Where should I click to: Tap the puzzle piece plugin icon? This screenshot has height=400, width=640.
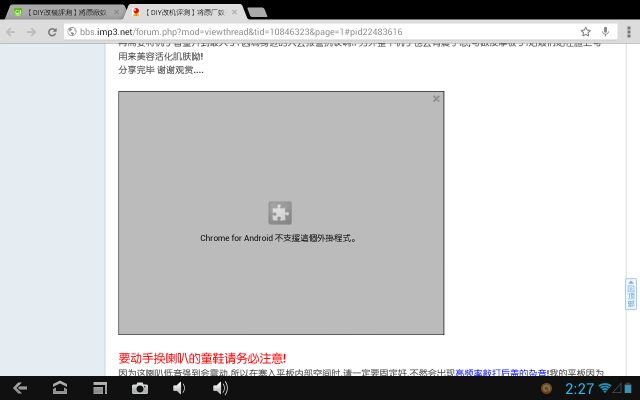click(280, 213)
